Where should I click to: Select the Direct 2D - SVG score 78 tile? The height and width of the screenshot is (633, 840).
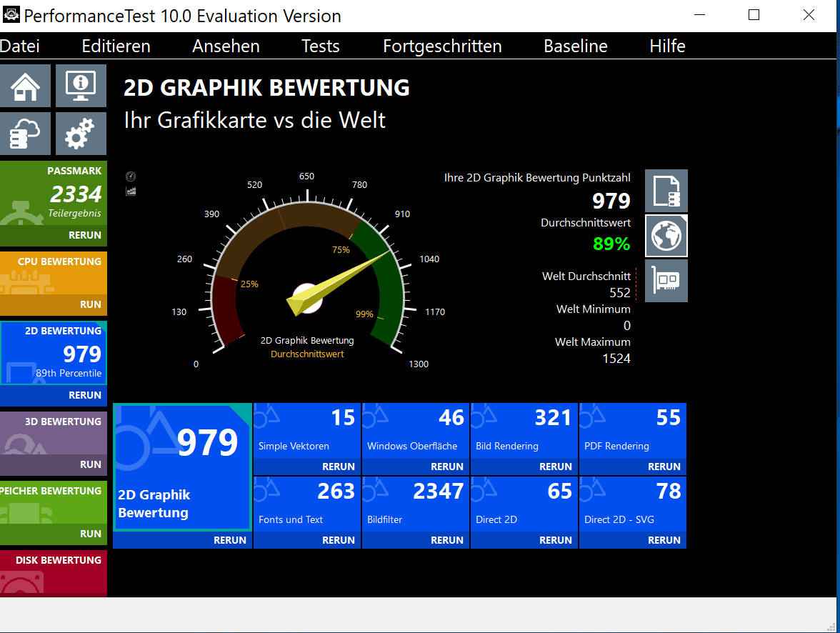pyautogui.click(x=633, y=504)
